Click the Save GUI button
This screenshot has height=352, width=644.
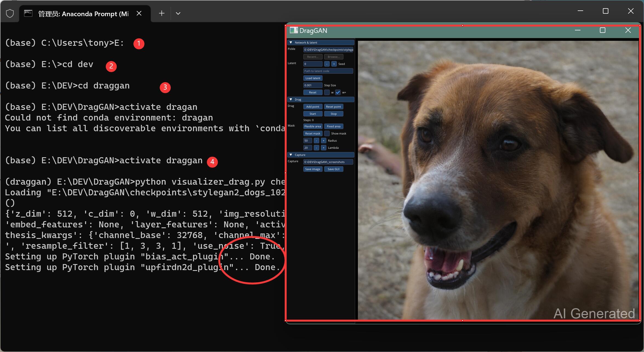tap(334, 169)
